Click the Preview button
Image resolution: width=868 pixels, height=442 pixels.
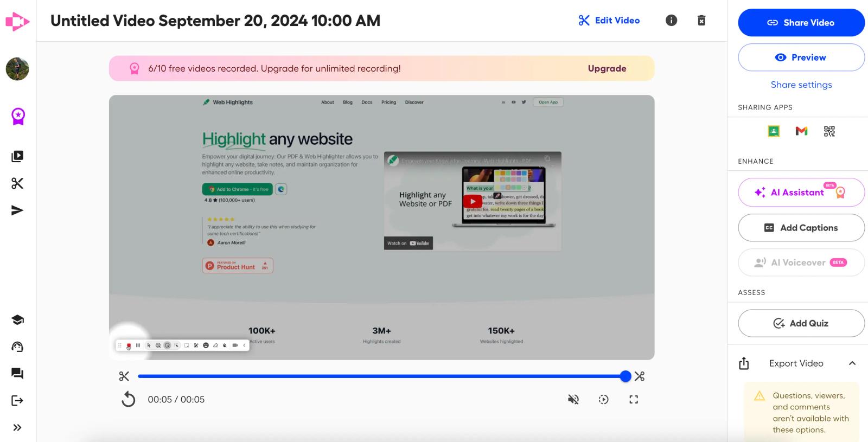pyautogui.click(x=801, y=57)
